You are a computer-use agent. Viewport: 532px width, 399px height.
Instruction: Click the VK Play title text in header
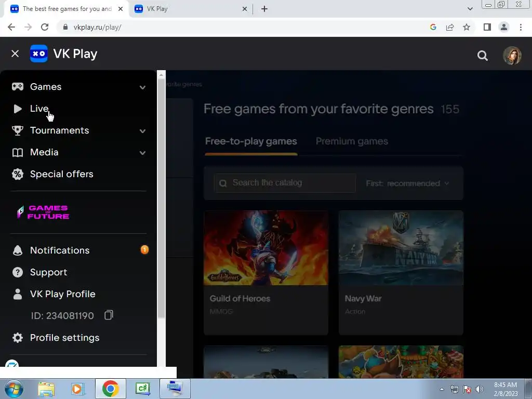click(x=75, y=54)
